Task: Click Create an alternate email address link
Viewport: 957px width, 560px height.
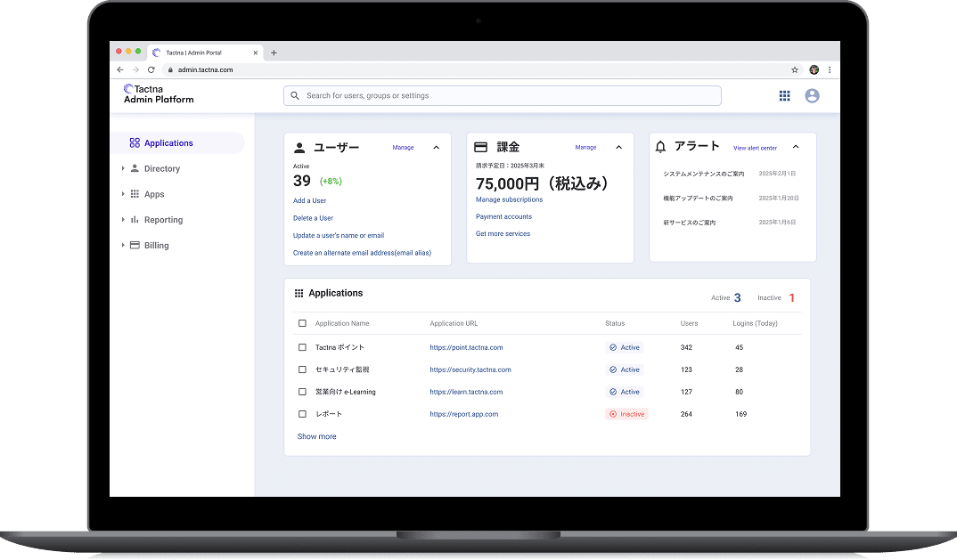Action: 362,253
